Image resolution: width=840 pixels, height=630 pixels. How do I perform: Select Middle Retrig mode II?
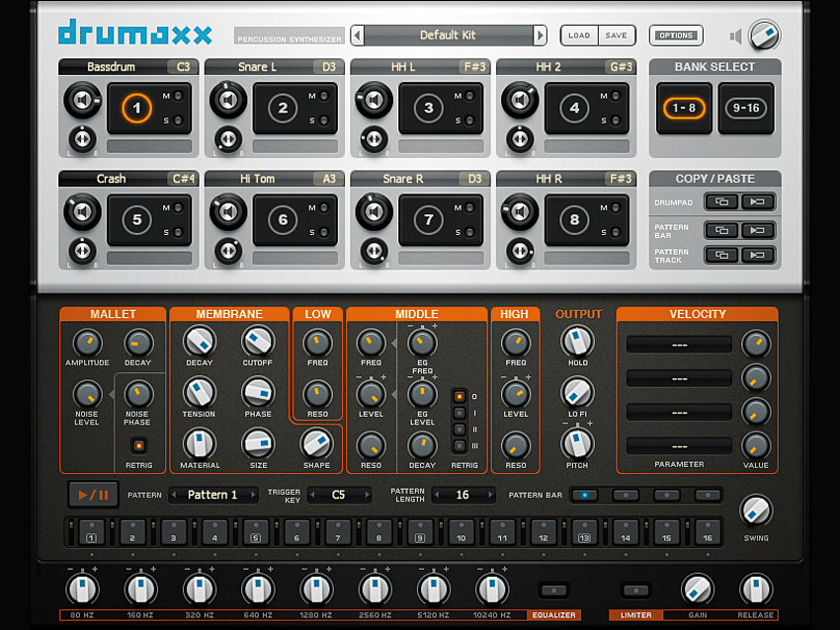tap(460, 430)
